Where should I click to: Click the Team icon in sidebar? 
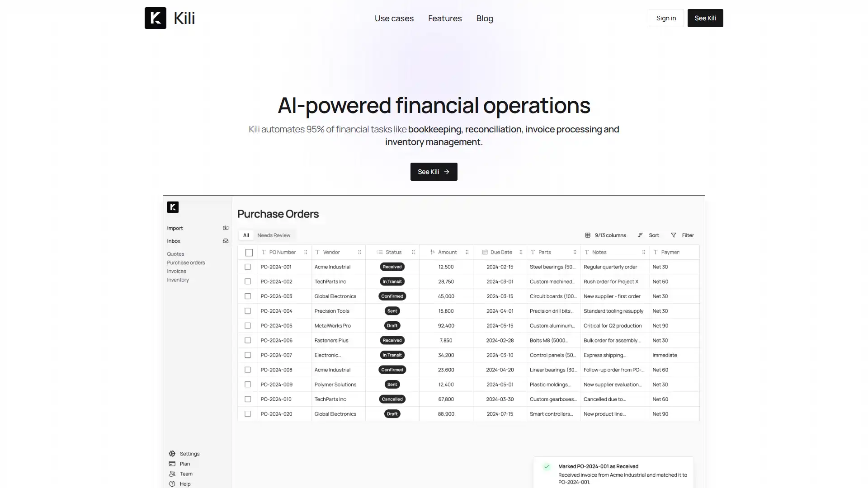point(172,473)
